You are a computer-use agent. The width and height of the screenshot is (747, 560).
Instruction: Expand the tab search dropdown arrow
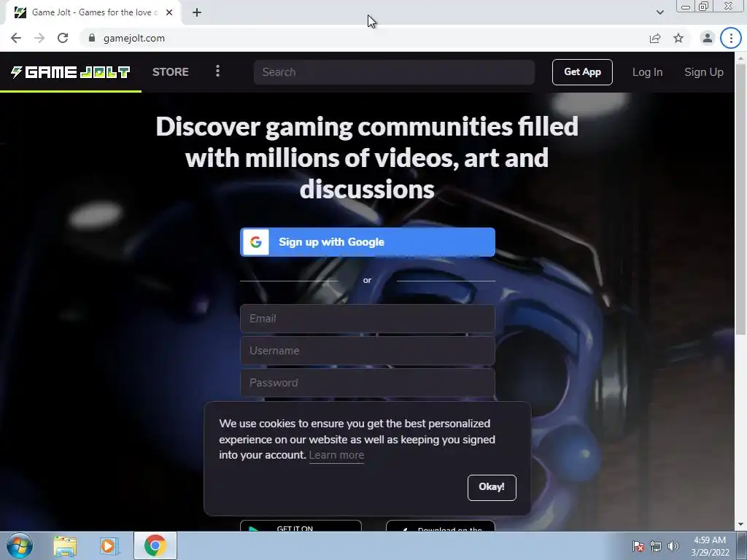[x=659, y=12]
